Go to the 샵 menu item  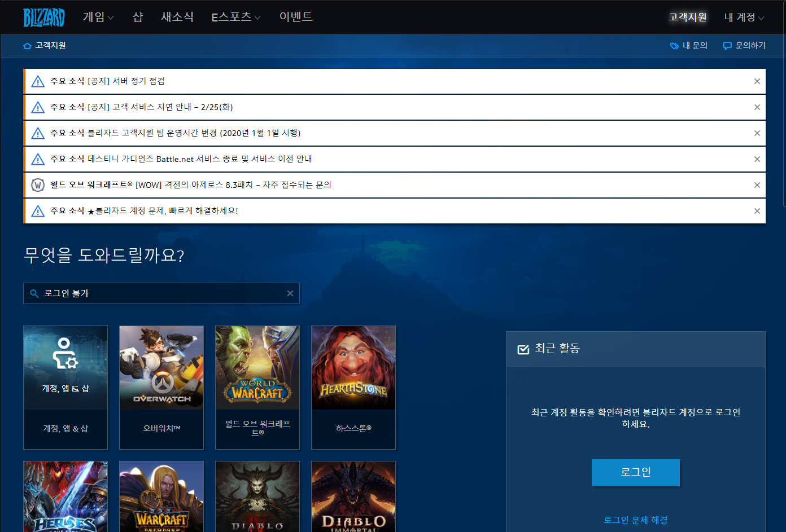[138, 17]
